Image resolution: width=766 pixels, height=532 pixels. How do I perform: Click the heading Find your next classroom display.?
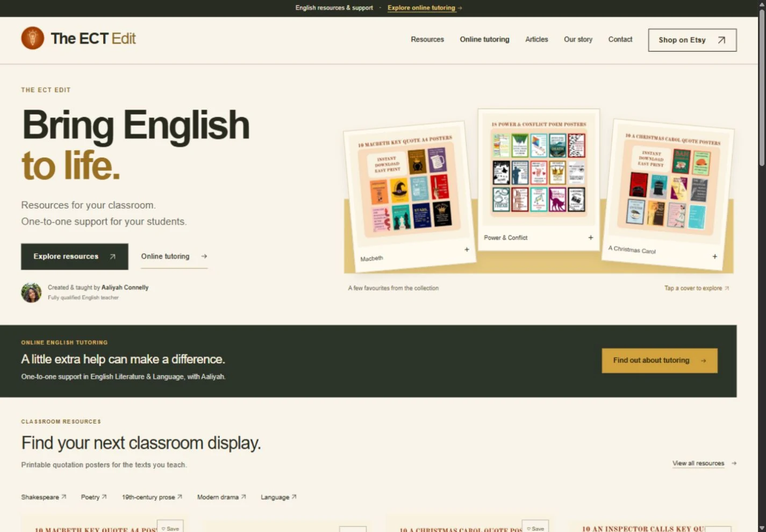(141, 443)
